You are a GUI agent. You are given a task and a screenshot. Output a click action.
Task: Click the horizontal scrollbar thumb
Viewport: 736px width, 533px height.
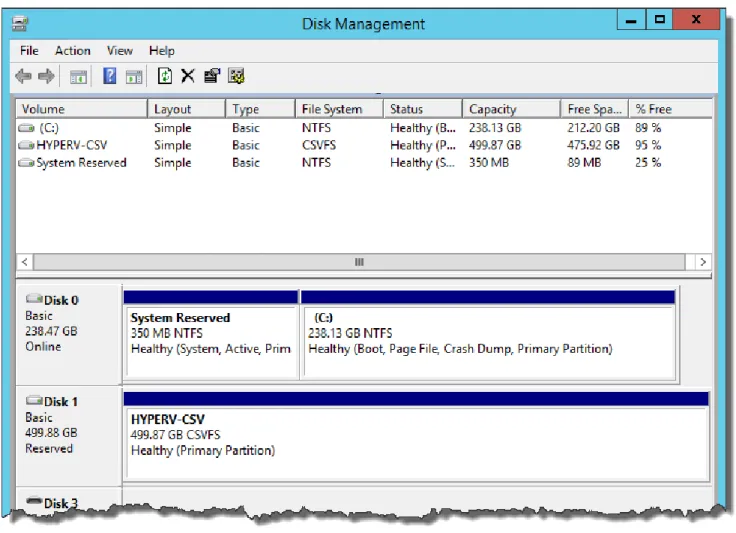359,262
